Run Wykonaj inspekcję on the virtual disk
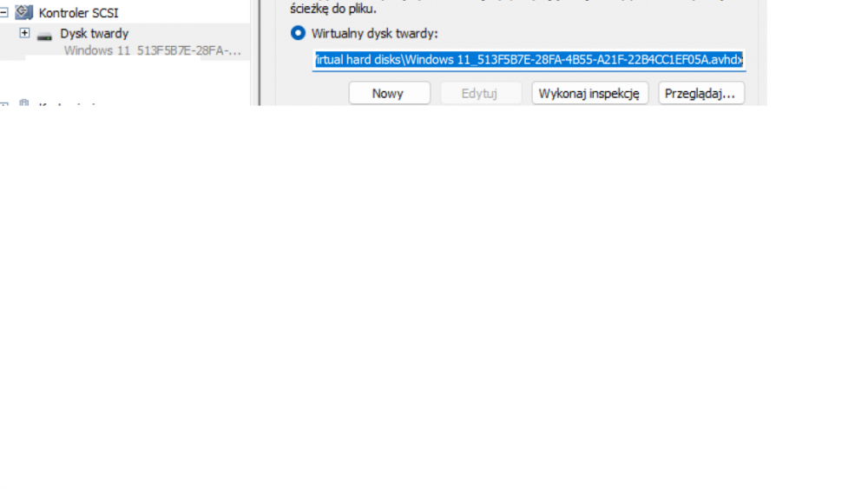This screenshot has height=489, width=868. (x=589, y=94)
